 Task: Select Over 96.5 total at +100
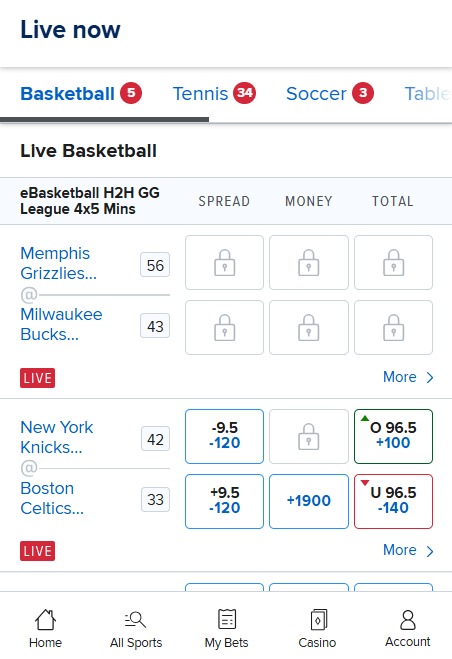coord(394,436)
